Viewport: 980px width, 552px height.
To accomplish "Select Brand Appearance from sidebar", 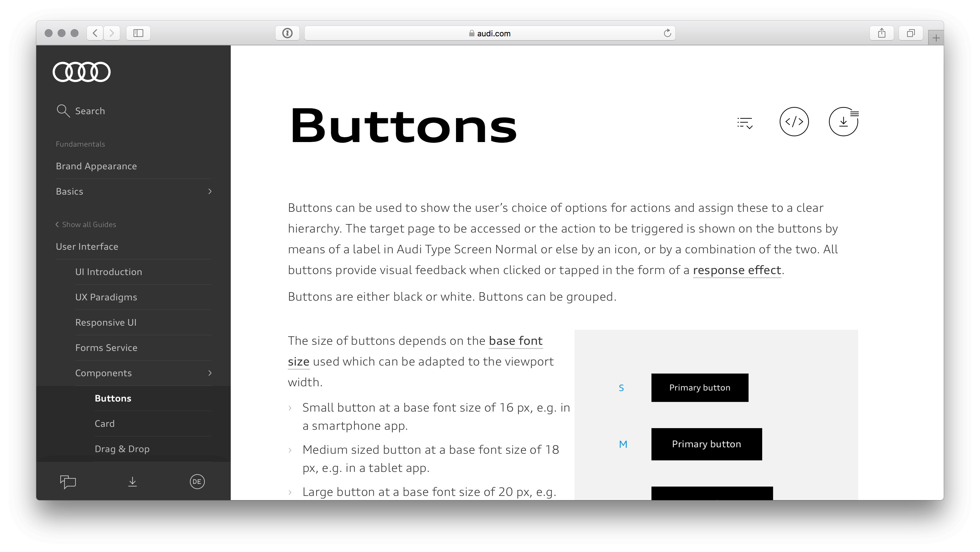I will [97, 166].
